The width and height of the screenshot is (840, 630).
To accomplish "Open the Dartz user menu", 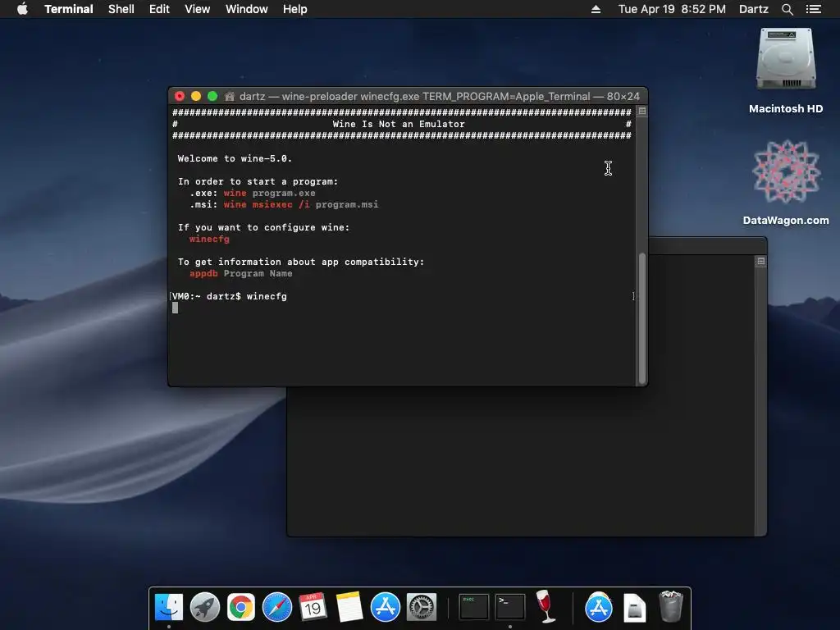I will click(753, 9).
